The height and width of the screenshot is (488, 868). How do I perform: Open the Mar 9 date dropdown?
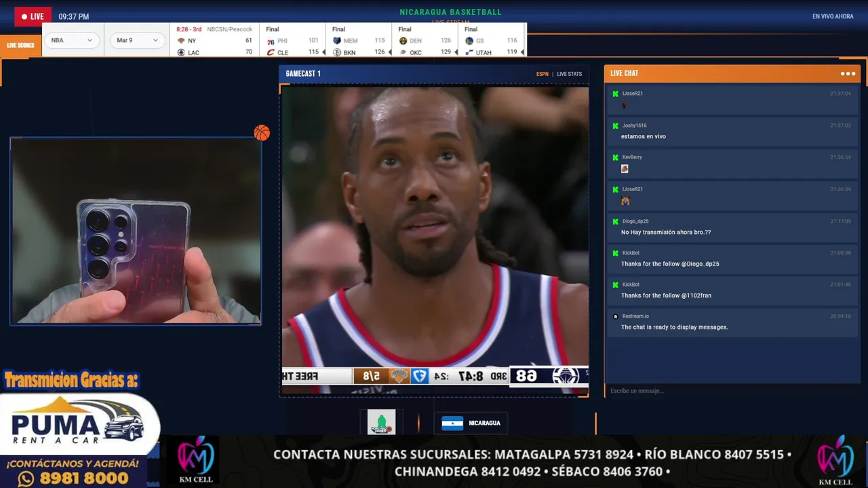point(138,40)
